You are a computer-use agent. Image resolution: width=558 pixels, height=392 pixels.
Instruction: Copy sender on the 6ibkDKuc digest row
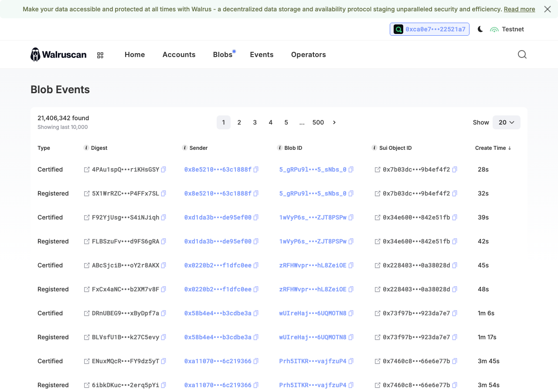pyautogui.click(x=256, y=385)
